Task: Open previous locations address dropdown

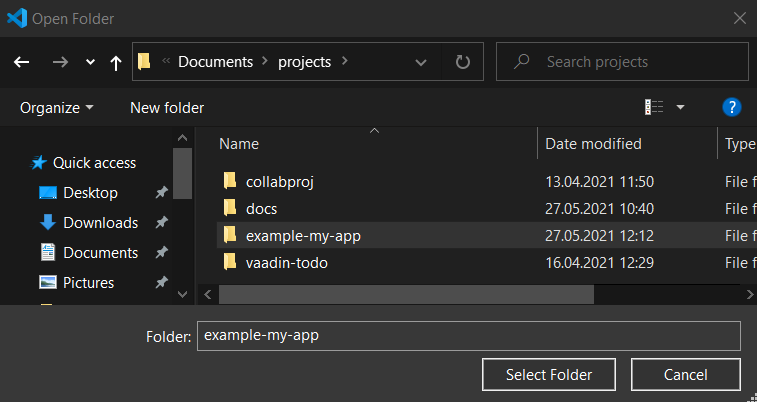Action: 421,62
